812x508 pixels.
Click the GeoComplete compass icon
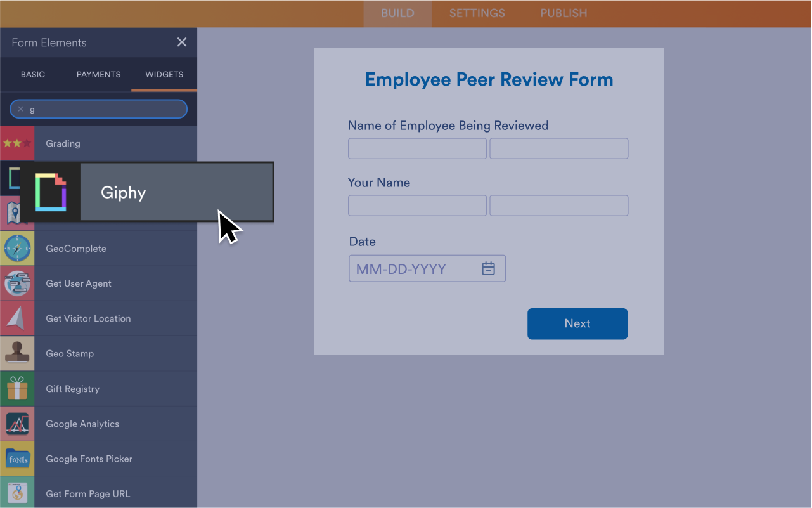[x=17, y=249]
